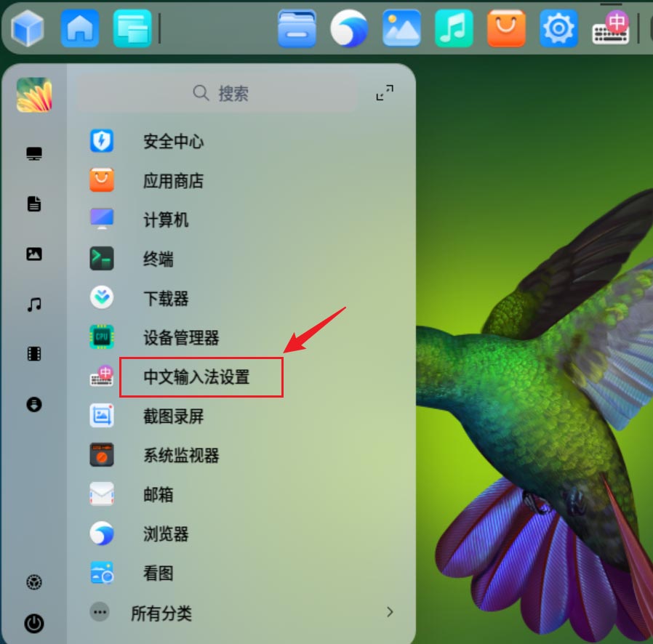Click the 所有分类 label
Screen dimensions: 653x644
[x=161, y=613]
